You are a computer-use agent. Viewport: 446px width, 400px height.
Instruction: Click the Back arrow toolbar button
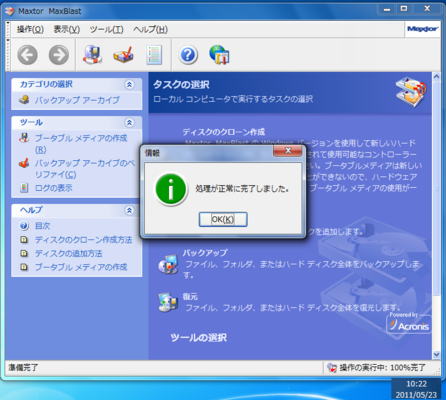click(27, 55)
